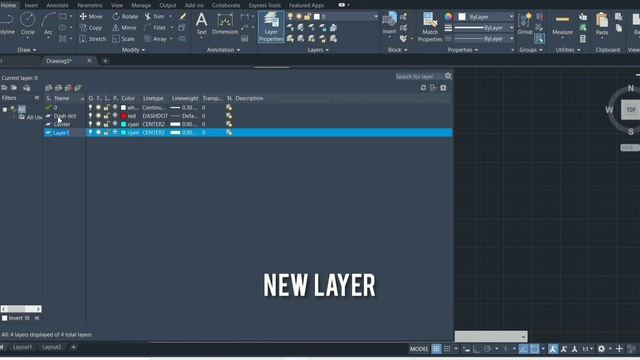Switch to the Layout2 tab
The width and height of the screenshot is (640, 360).
51,347
